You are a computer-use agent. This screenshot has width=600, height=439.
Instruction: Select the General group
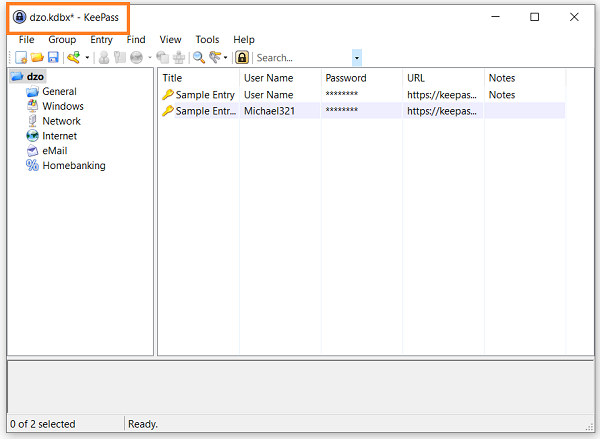pos(59,91)
